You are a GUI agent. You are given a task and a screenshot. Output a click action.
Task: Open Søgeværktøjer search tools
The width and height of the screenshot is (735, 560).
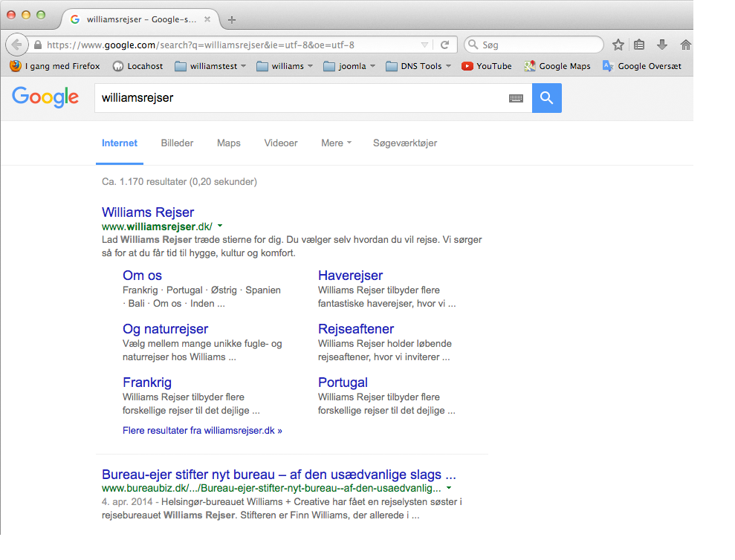(405, 143)
